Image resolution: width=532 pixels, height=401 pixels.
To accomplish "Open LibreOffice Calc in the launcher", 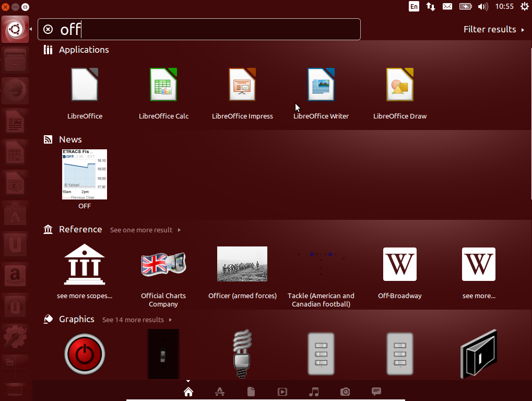I will tap(15, 152).
